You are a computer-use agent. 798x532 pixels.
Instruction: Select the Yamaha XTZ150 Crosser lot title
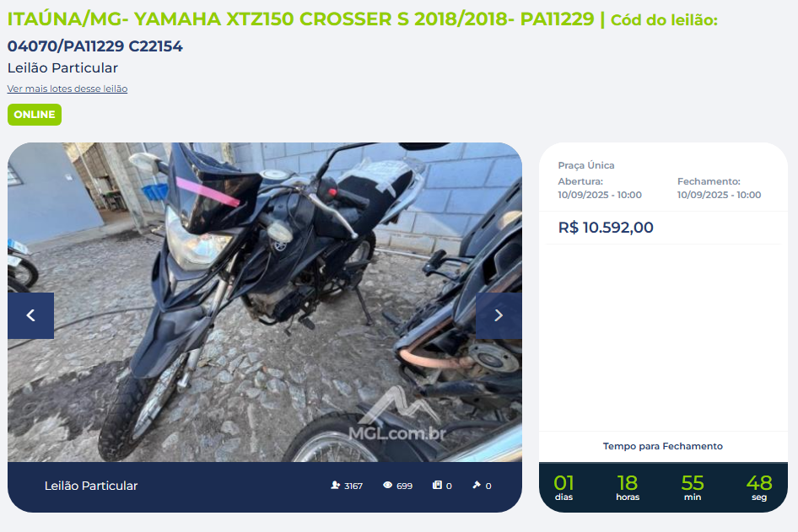point(301,19)
